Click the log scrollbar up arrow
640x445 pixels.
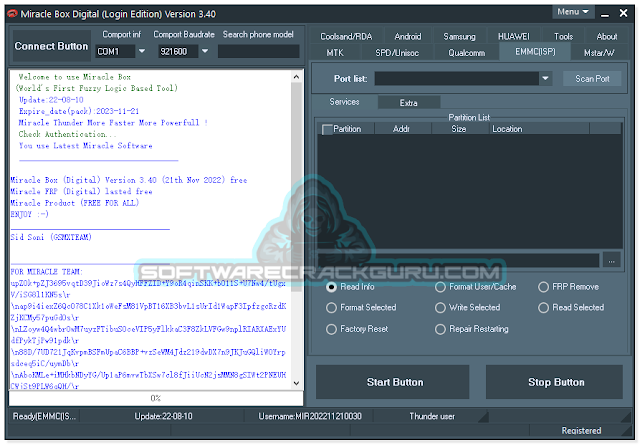(296, 77)
